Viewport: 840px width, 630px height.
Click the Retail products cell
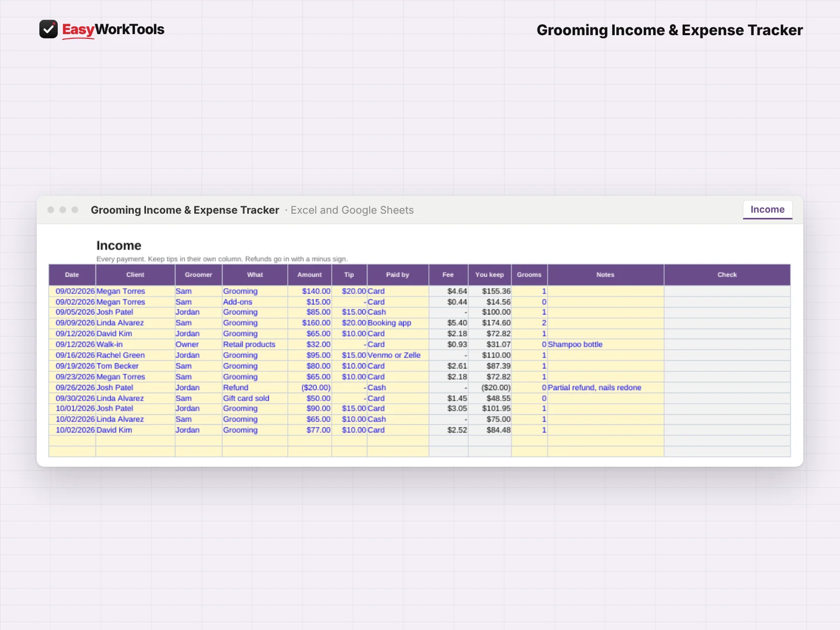(255, 344)
